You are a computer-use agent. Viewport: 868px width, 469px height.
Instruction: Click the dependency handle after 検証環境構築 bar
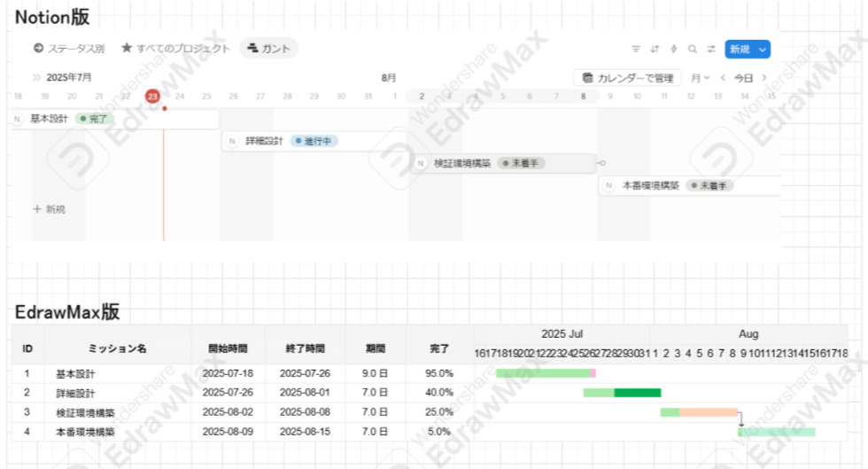point(603,163)
